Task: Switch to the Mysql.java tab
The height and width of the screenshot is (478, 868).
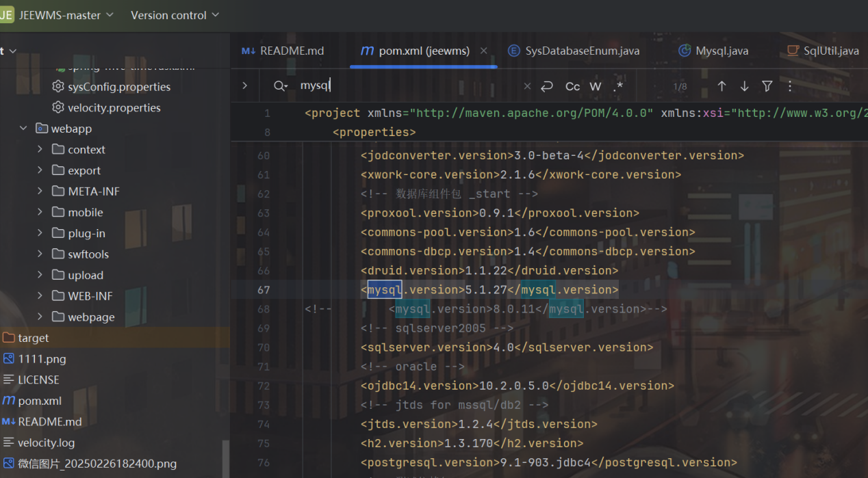Action: point(722,51)
